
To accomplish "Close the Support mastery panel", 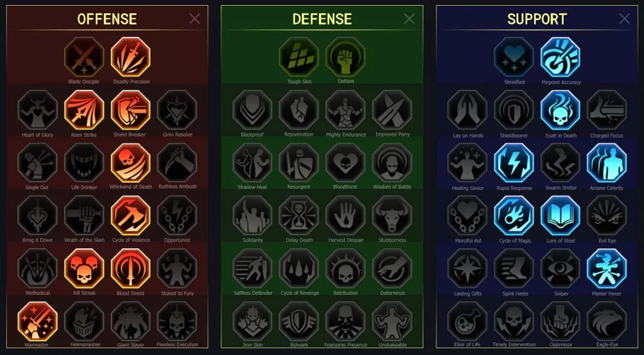I will tap(625, 18).
